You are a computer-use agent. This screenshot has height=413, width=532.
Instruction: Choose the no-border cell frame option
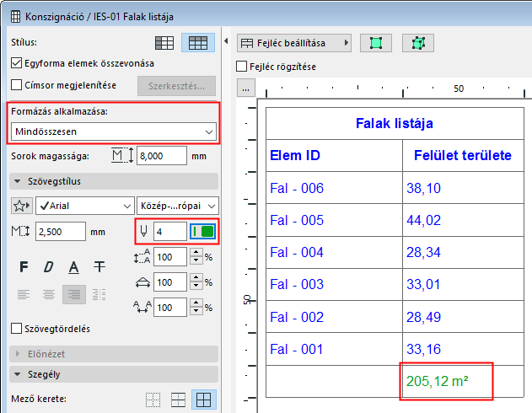click(x=153, y=400)
